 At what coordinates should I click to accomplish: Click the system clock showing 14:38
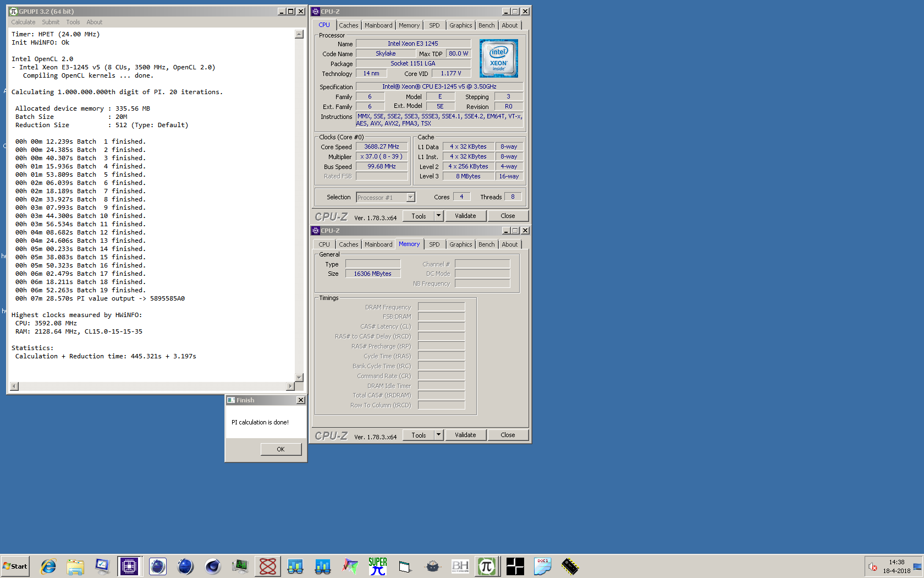tap(897, 562)
